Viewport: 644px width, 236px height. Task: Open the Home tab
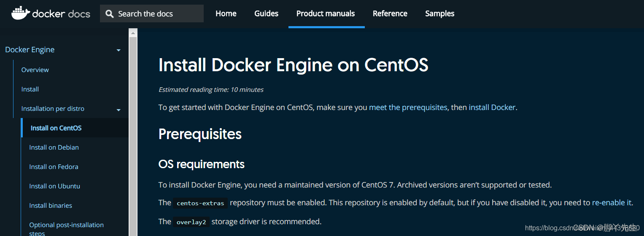(226, 13)
